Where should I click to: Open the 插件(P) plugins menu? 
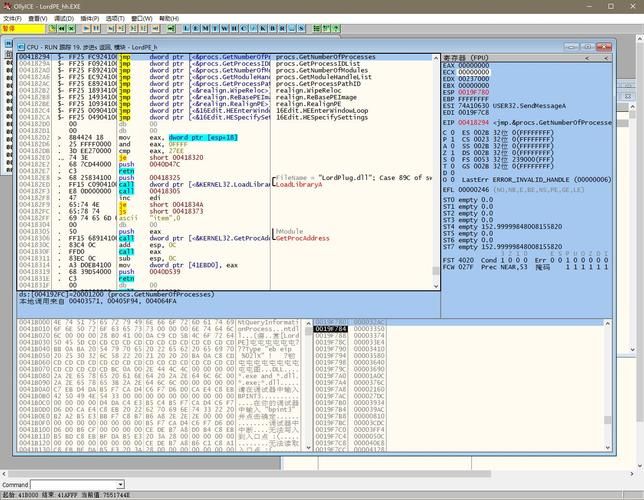[89, 18]
